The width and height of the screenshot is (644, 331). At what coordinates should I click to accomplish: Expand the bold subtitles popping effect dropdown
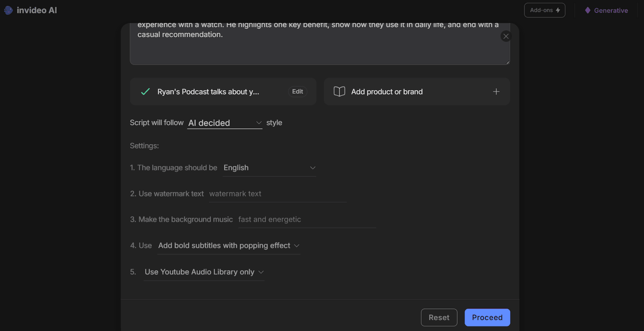(228, 245)
